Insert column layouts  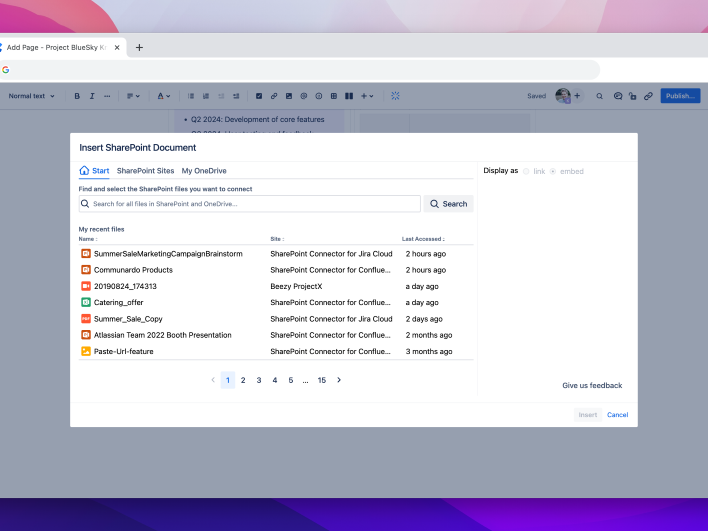pyautogui.click(x=349, y=96)
